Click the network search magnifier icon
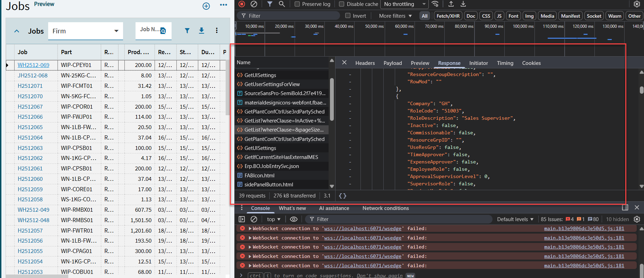This screenshot has height=278, width=644. point(282,4)
